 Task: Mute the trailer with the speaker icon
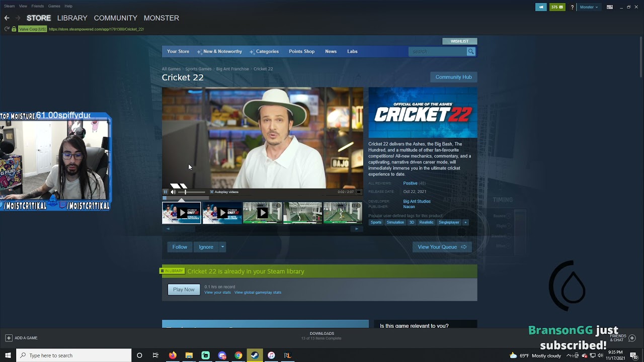point(173,192)
